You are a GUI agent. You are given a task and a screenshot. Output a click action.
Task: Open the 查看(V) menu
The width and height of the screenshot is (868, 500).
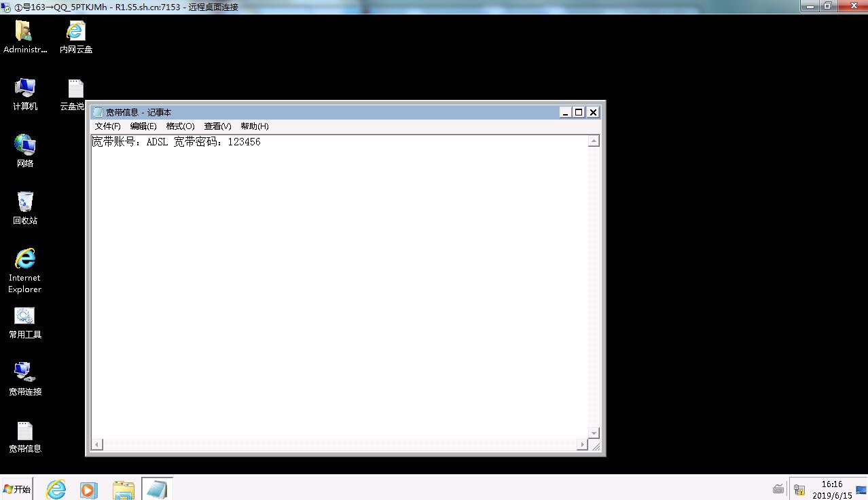[x=217, y=126]
